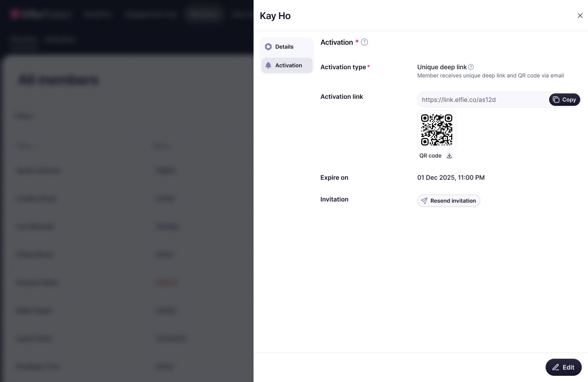The image size is (588, 382).
Task: Click the deep link description text
Action: tap(490, 75)
